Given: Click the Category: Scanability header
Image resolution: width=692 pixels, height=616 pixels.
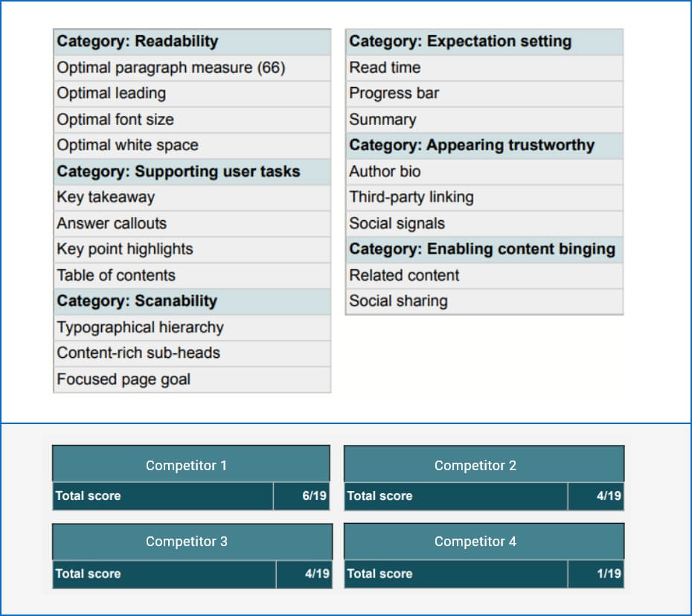Looking at the screenshot, I should click(191, 301).
